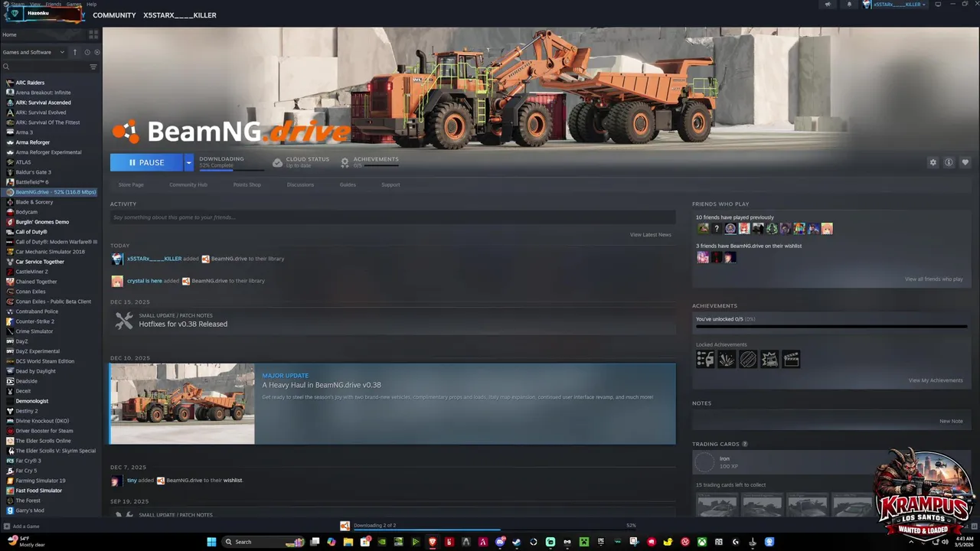Toggle the ready-to-play filter icon
Screen dimensions: 980x551
(96, 52)
